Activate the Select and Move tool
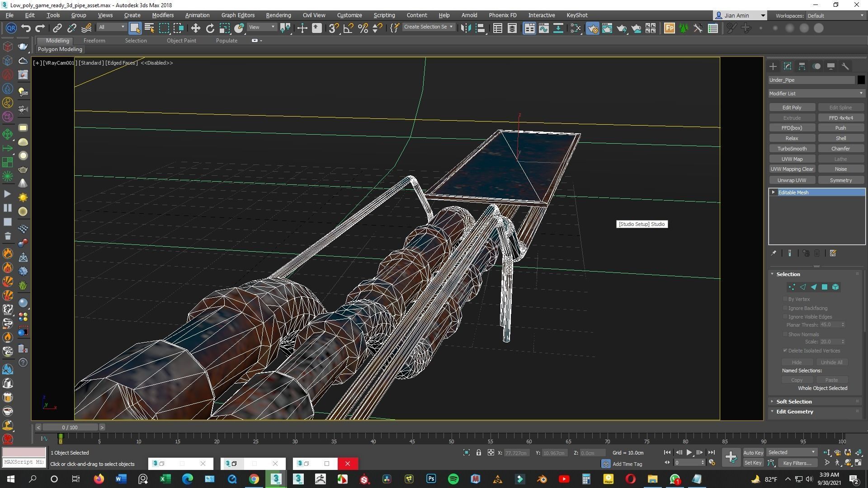The width and height of the screenshot is (868, 488). click(196, 28)
